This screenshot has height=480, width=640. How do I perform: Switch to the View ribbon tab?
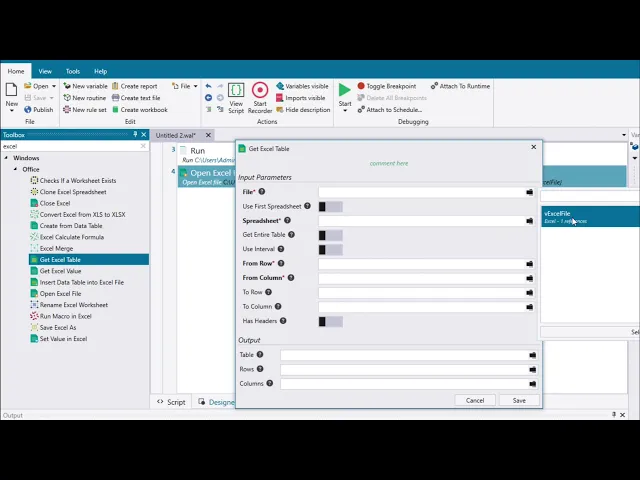[x=45, y=71]
